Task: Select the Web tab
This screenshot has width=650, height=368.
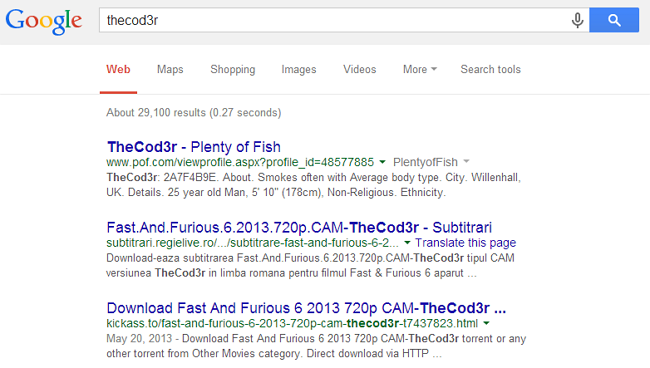Action: click(118, 69)
